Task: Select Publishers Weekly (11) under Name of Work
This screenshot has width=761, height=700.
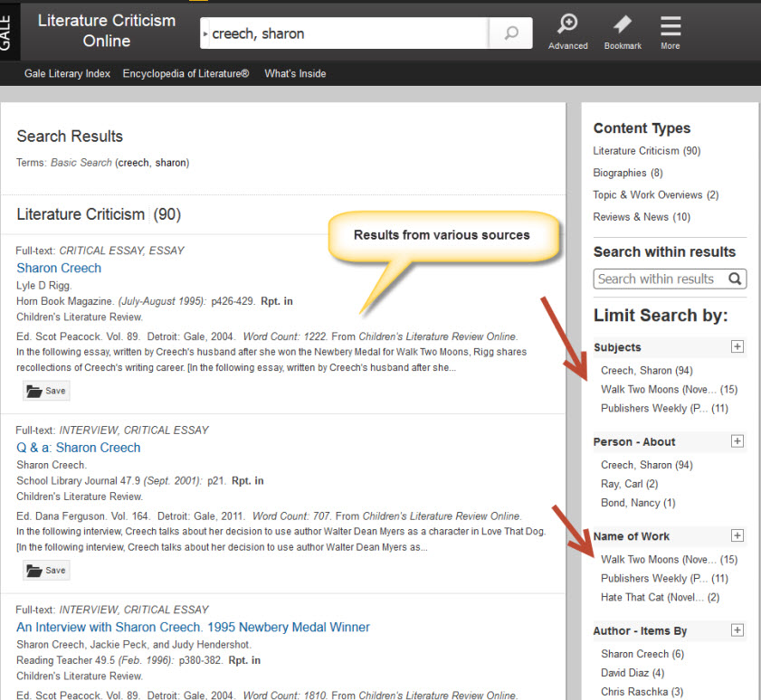Action: pyautogui.click(x=664, y=579)
